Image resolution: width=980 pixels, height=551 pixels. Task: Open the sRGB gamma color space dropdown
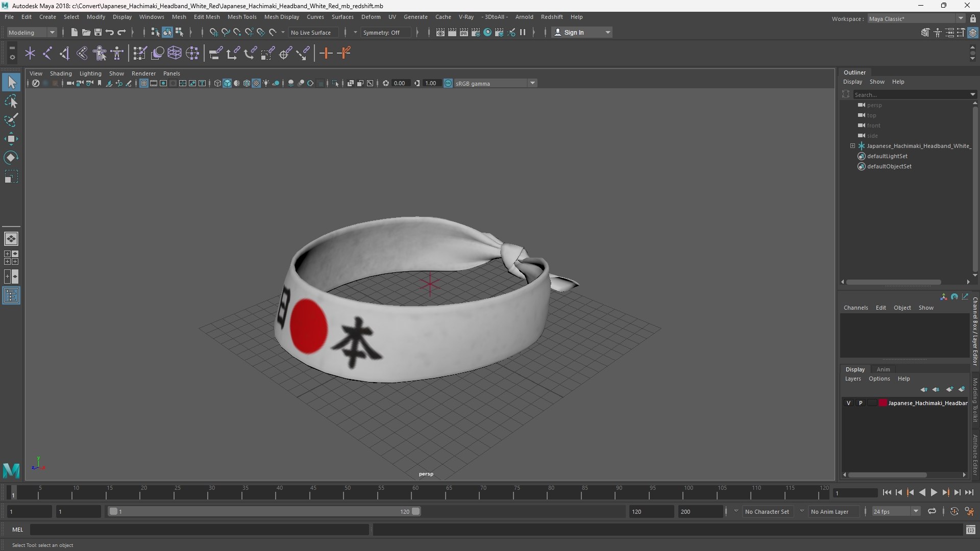pos(495,83)
